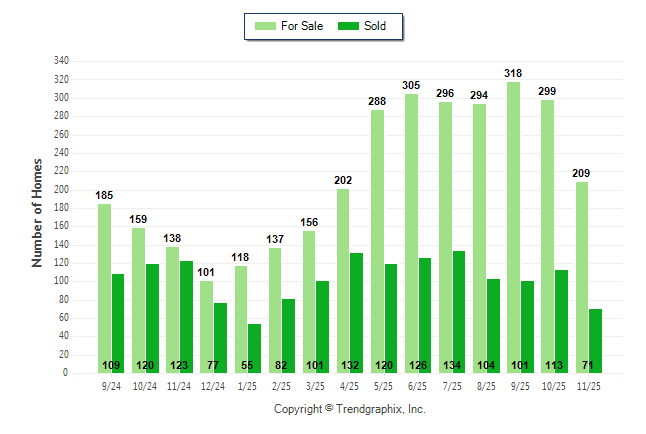Click the 7/25 Sold bar labeled 134
Image resolution: width=646 pixels, height=434 pixels.
(x=459, y=311)
